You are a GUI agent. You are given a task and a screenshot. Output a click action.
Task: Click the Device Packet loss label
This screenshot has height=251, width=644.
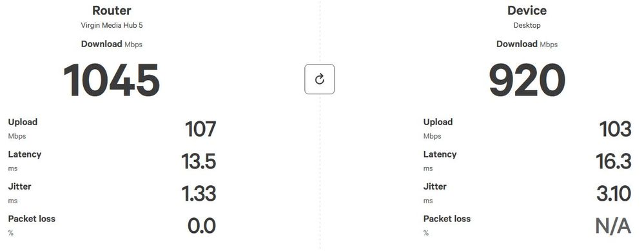447,219
